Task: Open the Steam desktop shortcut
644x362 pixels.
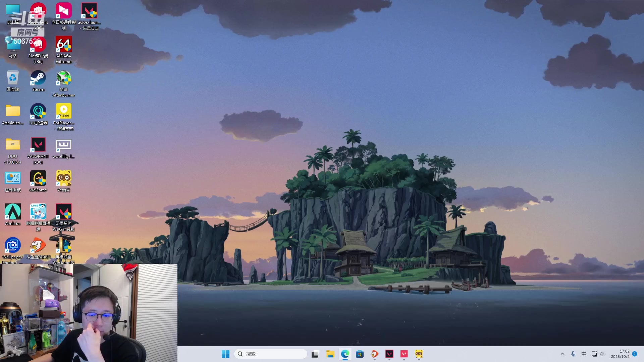Action: click(38, 80)
